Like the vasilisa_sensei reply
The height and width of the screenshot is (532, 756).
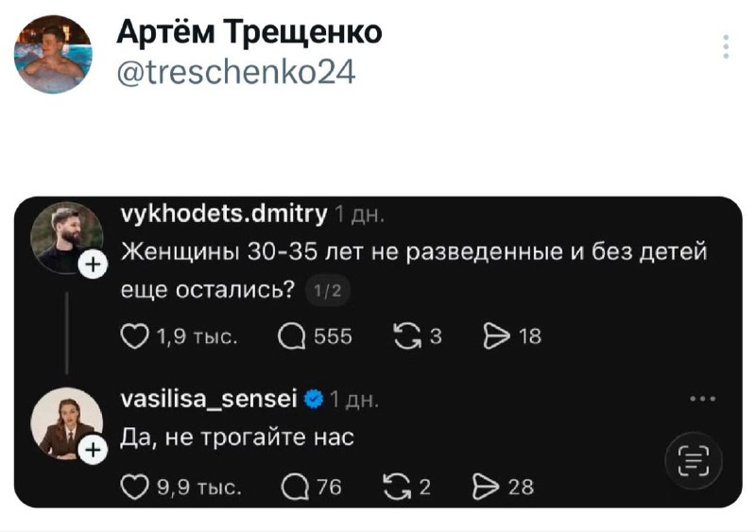coord(136,487)
